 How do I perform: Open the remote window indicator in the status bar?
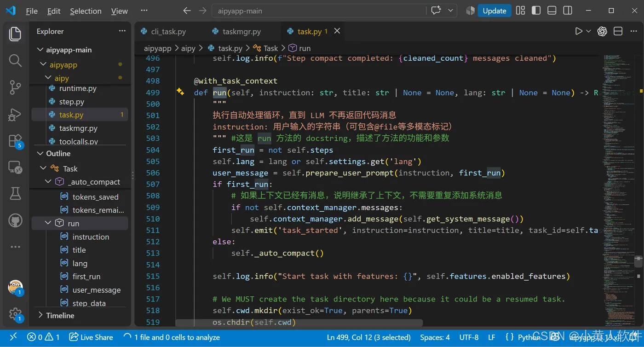click(x=13, y=337)
